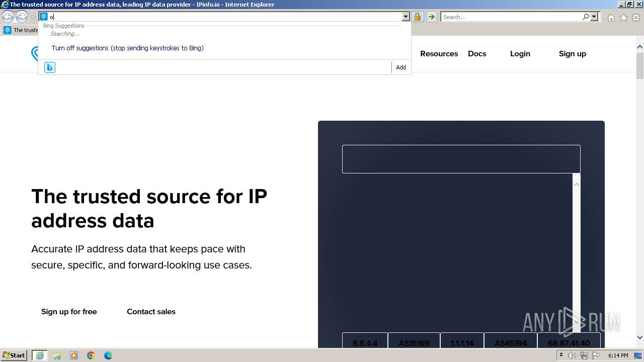Click the magnifier search icon
The image size is (644, 362).
click(586, 17)
